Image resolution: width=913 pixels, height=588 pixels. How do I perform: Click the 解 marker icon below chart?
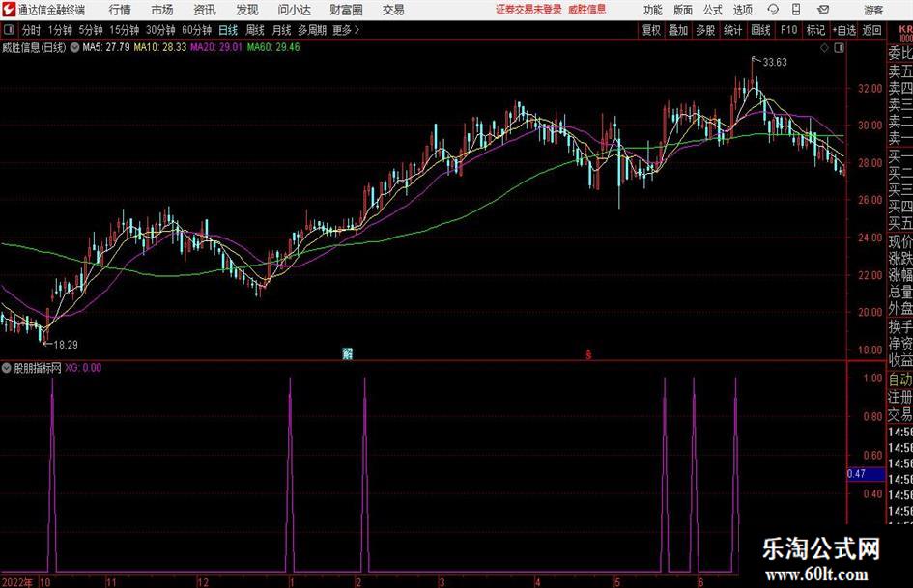(347, 353)
